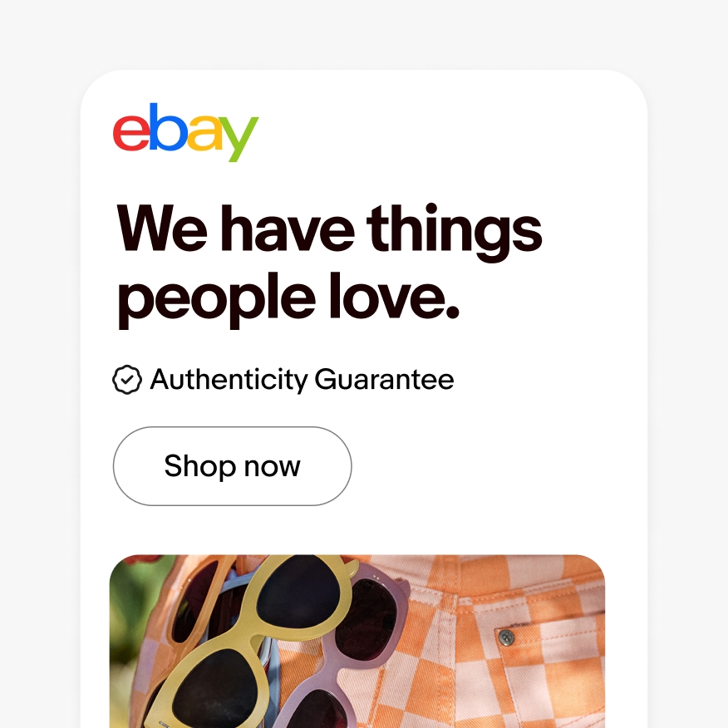Screen dimensions: 728x728
Task: Select the people love. headline line
Action: pyautogui.click(x=288, y=299)
